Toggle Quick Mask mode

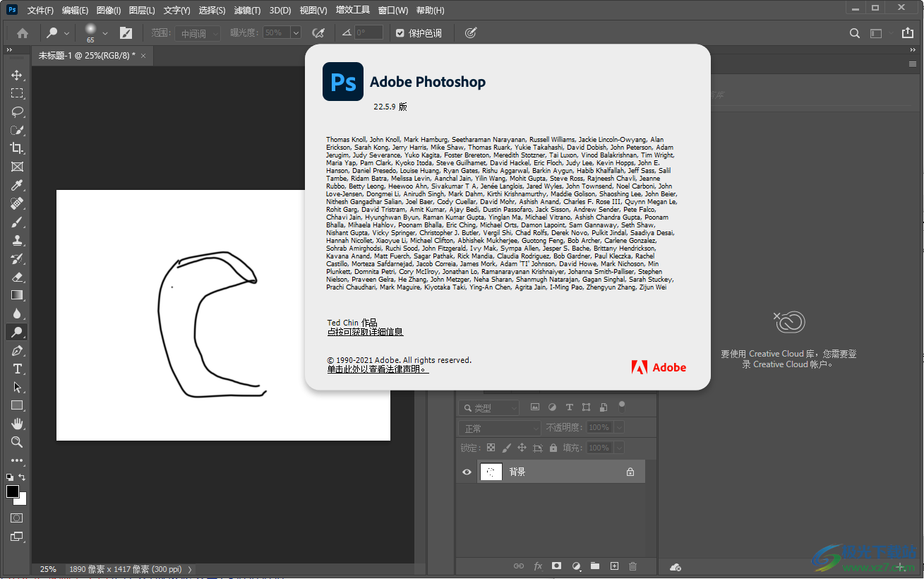[17, 518]
